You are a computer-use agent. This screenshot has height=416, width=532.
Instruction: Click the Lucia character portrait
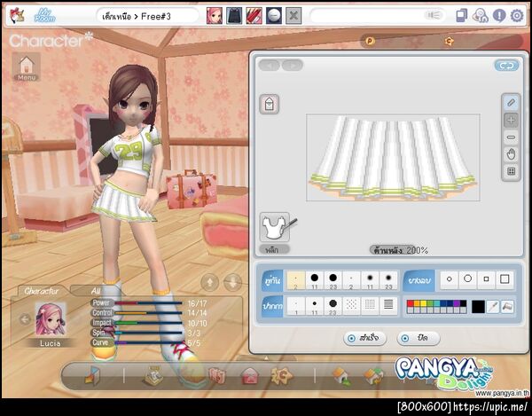pos(51,319)
